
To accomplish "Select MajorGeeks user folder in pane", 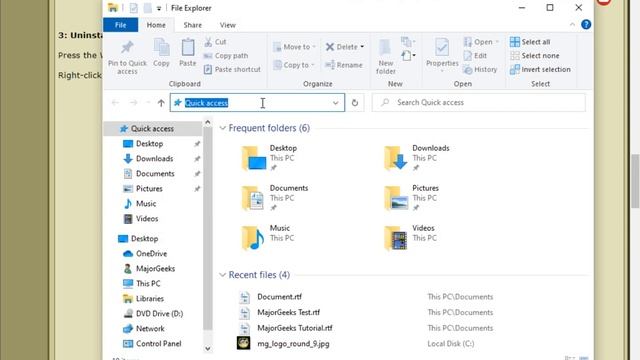I will click(155, 269).
